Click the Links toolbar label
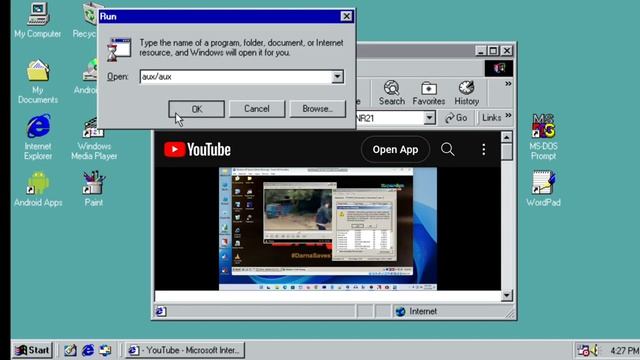This screenshot has width=640, height=360. pos(491,118)
